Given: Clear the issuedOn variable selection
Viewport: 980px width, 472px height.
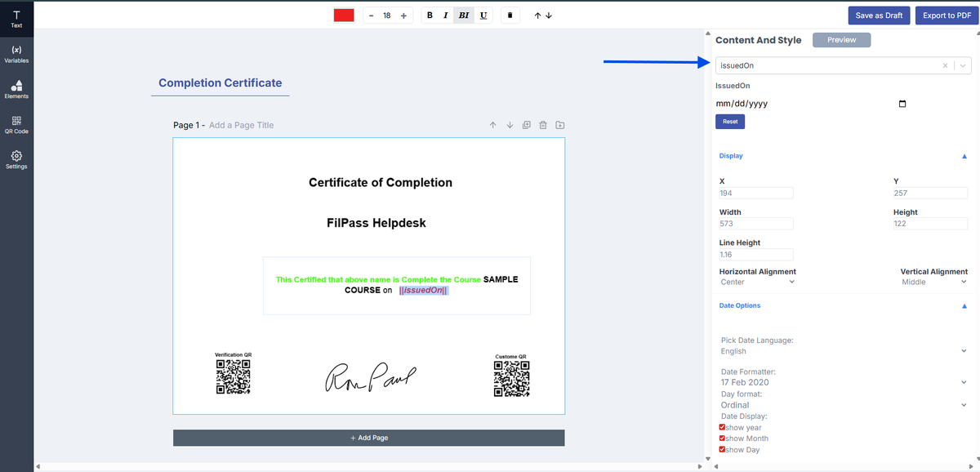Looking at the screenshot, I should pos(945,65).
